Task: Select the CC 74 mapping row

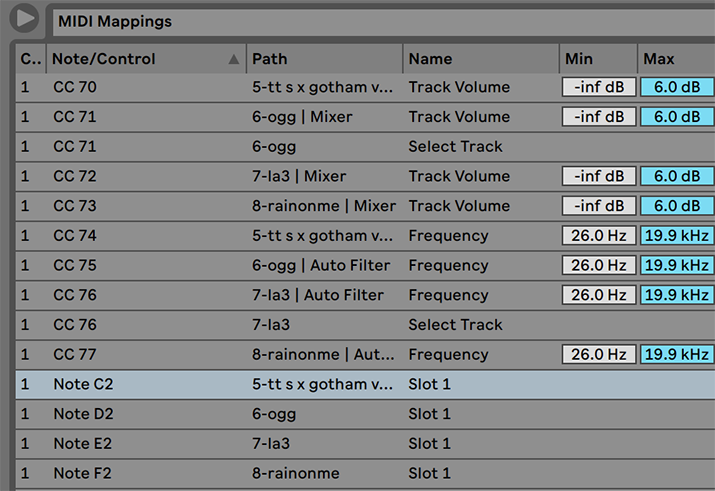Action: click(x=365, y=236)
